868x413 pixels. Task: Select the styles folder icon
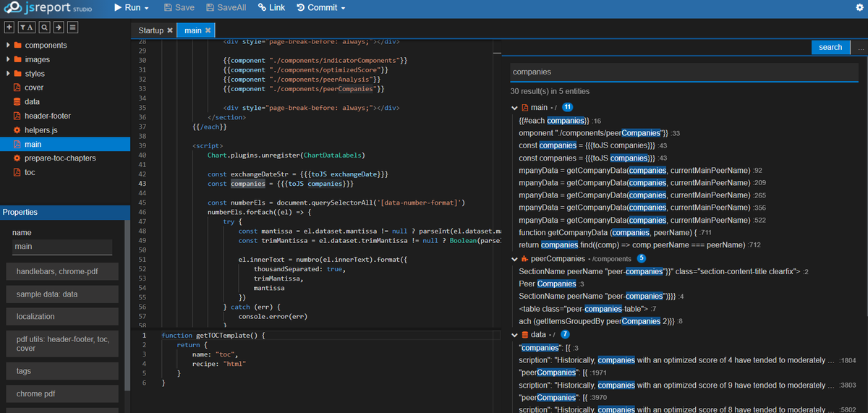[x=17, y=74]
